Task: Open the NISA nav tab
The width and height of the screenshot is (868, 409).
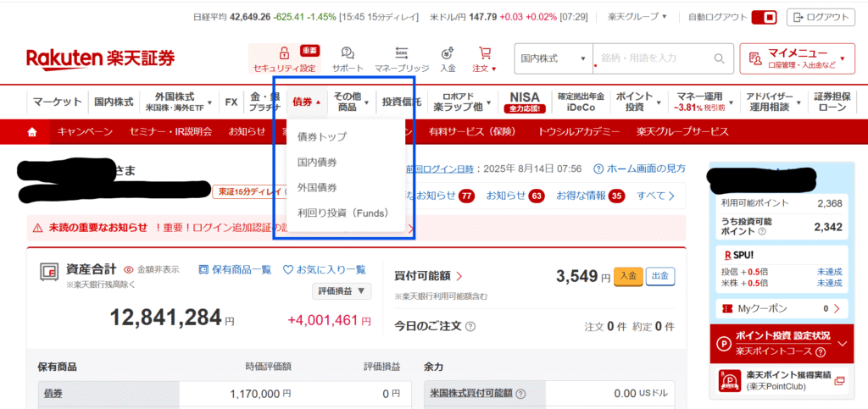Action: (x=524, y=102)
